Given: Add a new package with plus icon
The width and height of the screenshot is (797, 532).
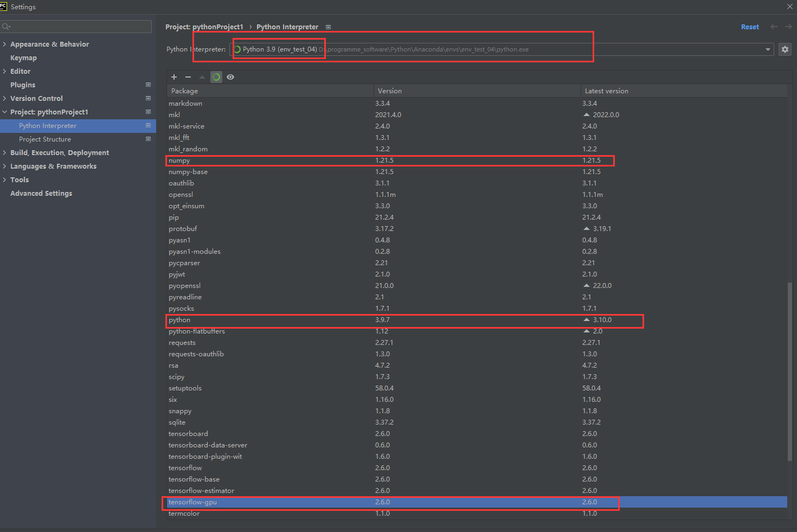Looking at the screenshot, I should [x=174, y=77].
